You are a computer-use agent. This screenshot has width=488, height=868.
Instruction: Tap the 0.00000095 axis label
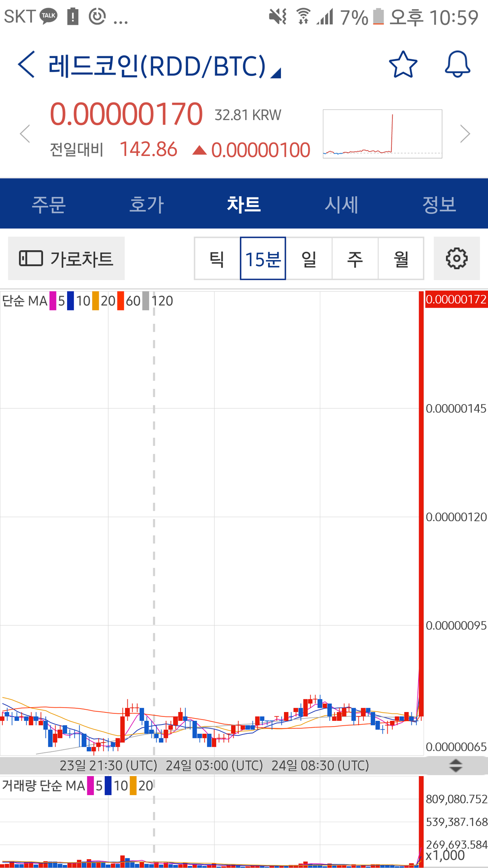[456, 625]
